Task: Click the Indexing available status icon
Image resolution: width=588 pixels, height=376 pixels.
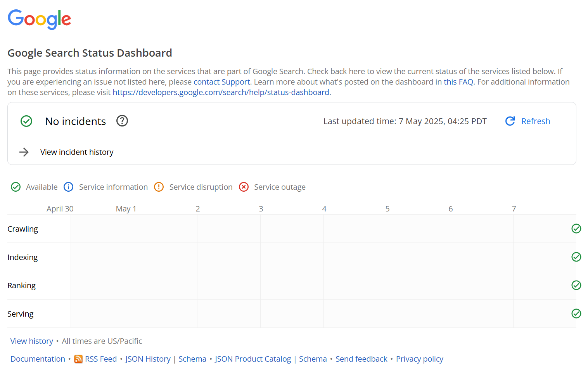Action: pyautogui.click(x=576, y=257)
